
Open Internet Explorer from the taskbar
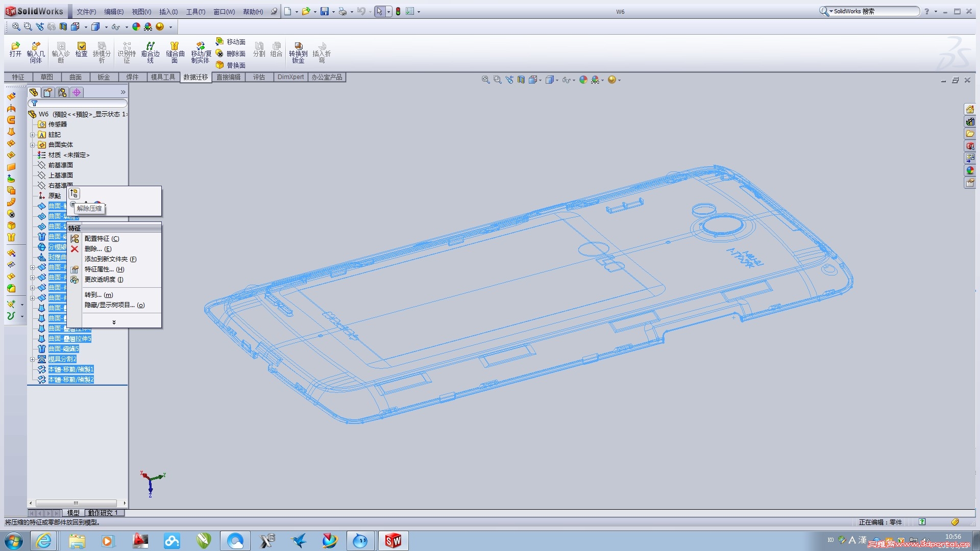[44, 541]
